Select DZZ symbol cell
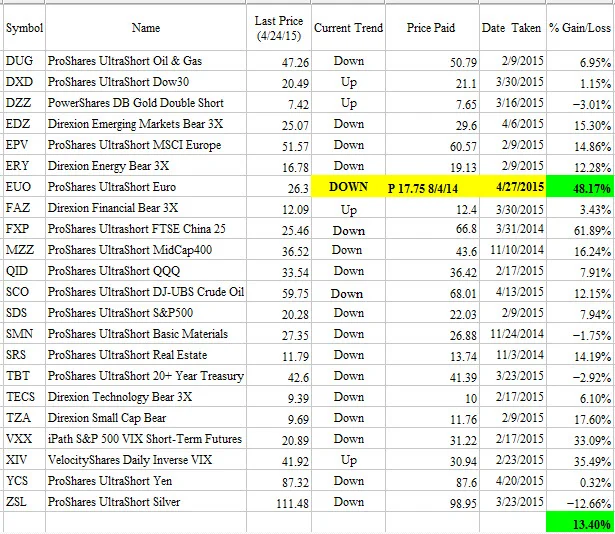The image size is (615, 534). [x=24, y=103]
